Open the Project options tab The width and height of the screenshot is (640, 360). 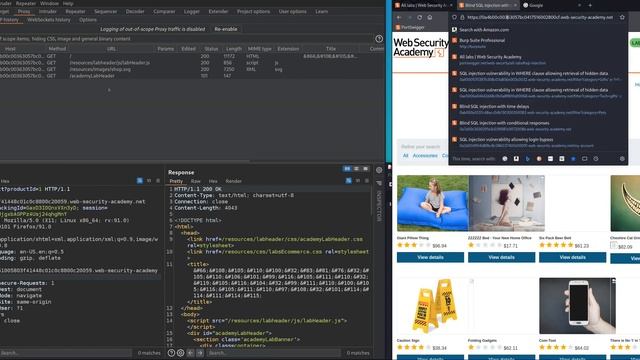(x=253, y=11)
